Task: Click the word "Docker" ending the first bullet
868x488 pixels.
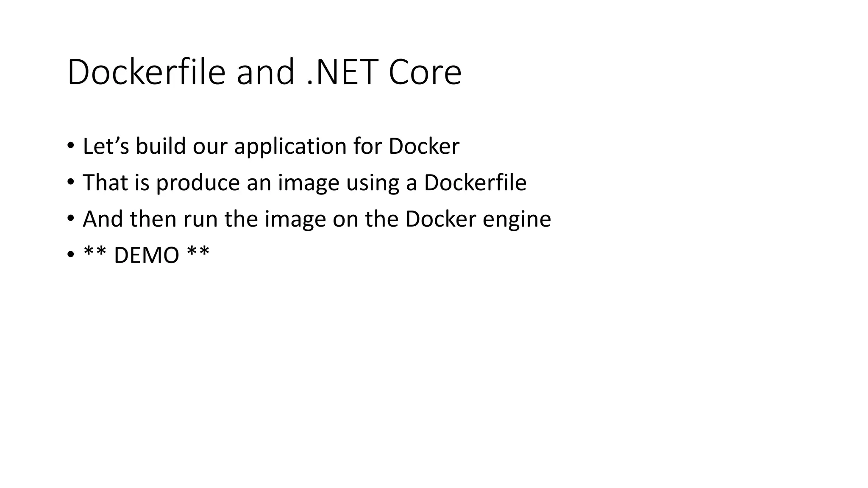Action: (x=424, y=146)
